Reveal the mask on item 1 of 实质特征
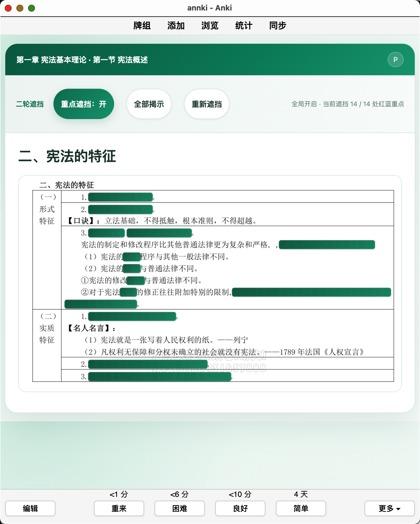This screenshot has height=524, width=420. [x=132, y=316]
